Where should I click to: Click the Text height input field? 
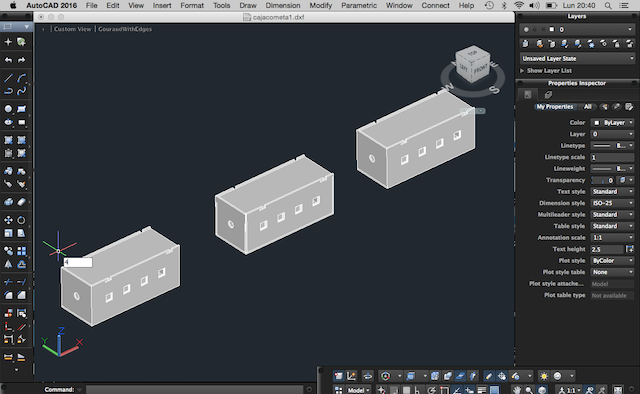click(x=607, y=249)
